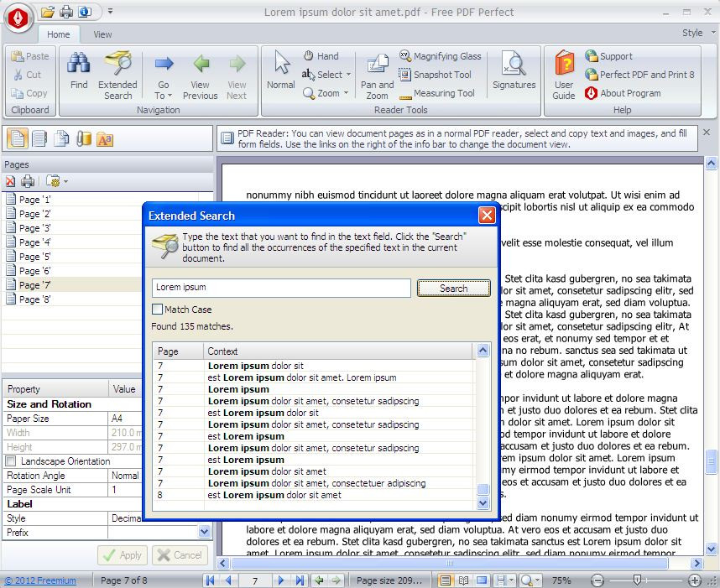The height and width of the screenshot is (588, 720).
Task: Select Page '8' in Pages list
Action: [x=34, y=299]
